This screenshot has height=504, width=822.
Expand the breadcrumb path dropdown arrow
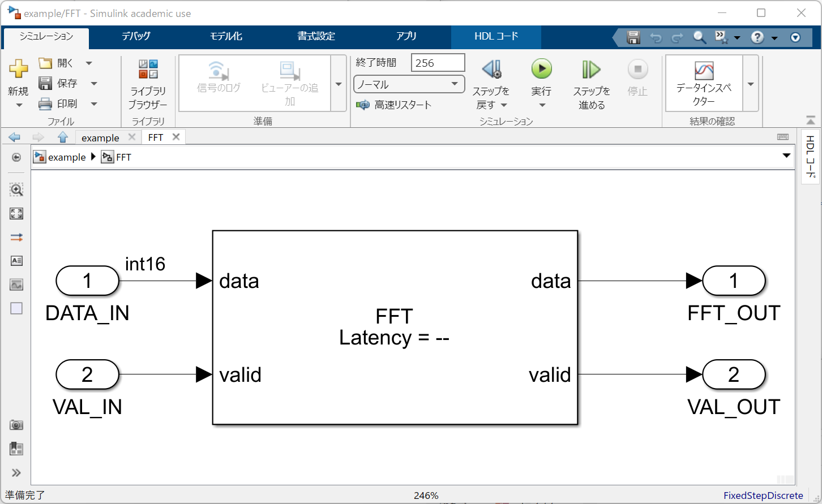point(786,156)
